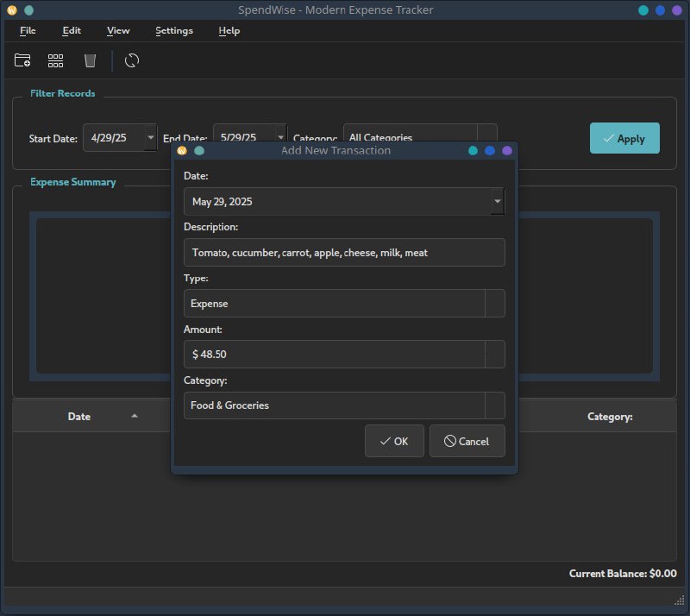Viewport: 690px width, 616px height.
Task: Click the teal window button at right of SpendWise title bar
Action: (x=643, y=10)
